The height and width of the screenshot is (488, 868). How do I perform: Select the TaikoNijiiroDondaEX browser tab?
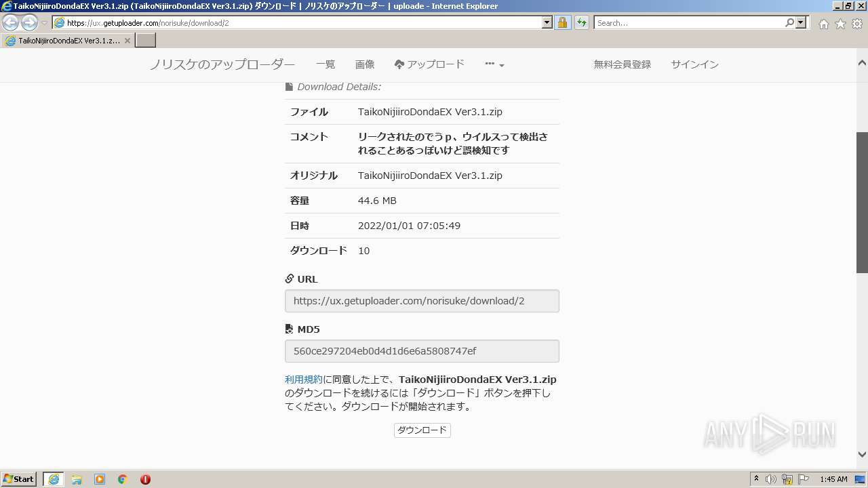click(68, 41)
